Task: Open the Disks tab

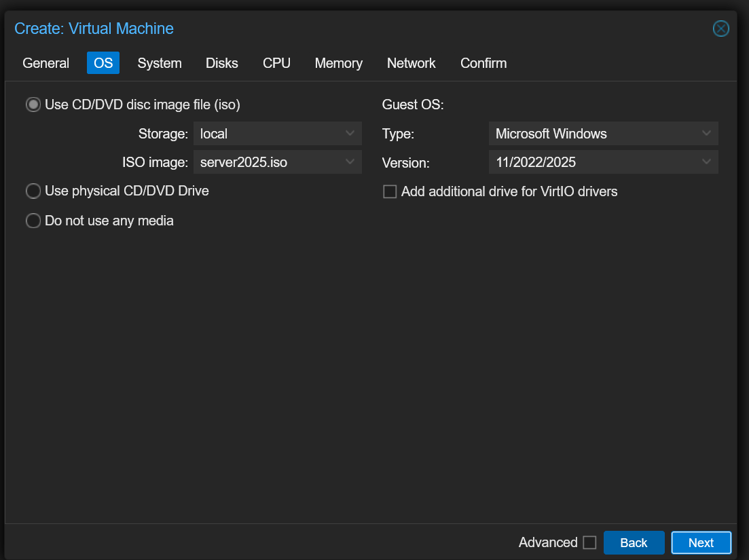Action: tap(222, 63)
